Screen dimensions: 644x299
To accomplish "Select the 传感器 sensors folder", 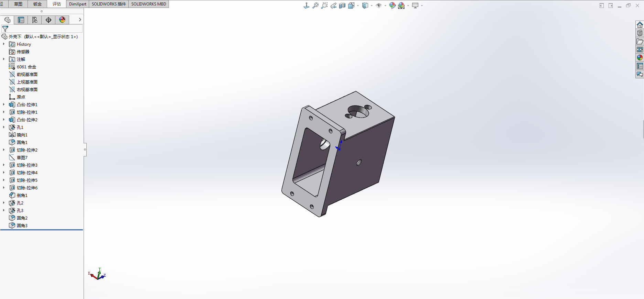I will click(19, 52).
